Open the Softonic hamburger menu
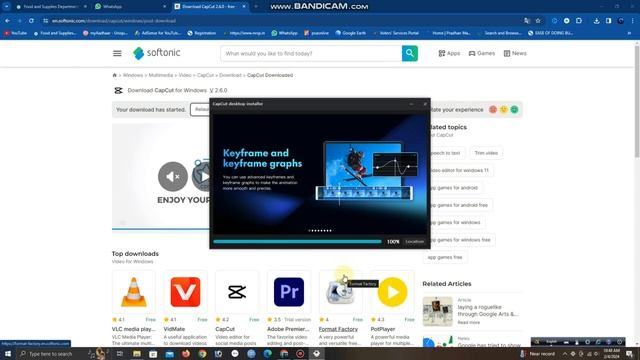The width and height of the screenshot is (640, 360). (117, 53)
